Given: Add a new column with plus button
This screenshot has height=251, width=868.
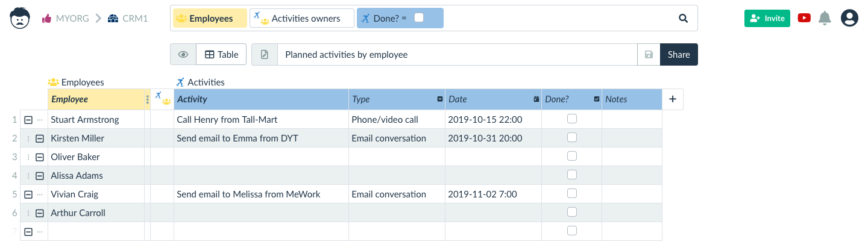Looking at the screenshot, I should click(x=673, y=99).
